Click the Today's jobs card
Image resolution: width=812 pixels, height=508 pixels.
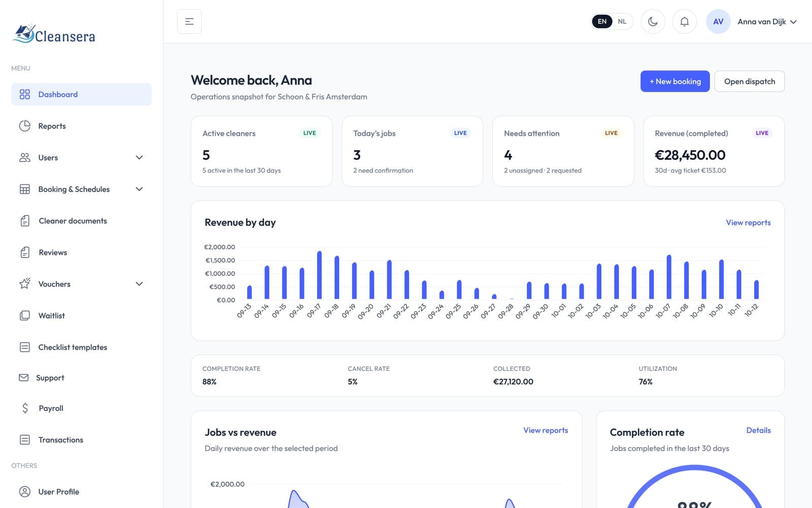[x=412, y=151]
